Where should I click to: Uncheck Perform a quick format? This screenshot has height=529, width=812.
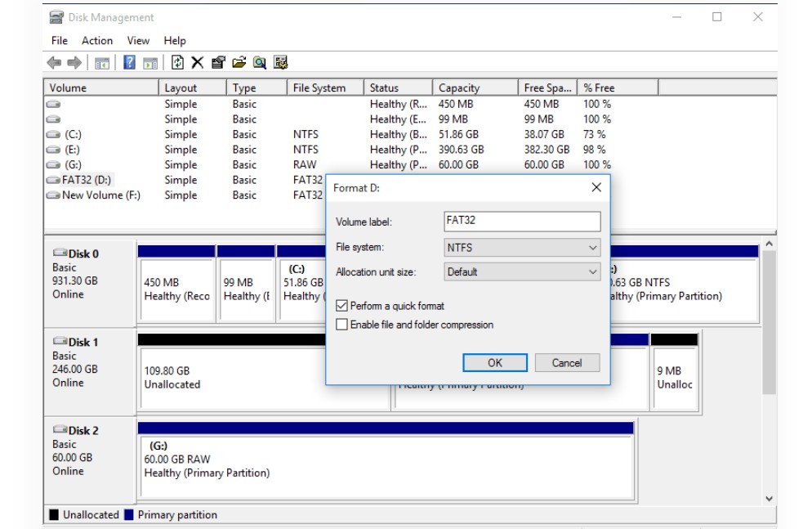tap(341, 306)
